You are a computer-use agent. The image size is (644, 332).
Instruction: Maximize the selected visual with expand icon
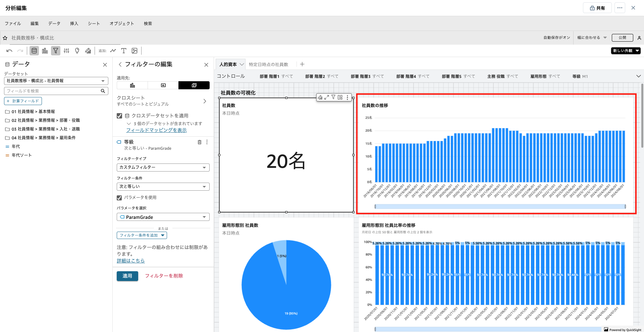[327, 97]
